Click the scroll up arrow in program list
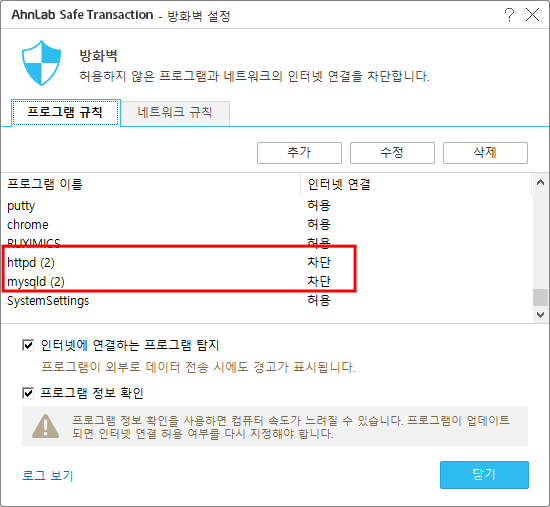550x507 pixels. 540,182
